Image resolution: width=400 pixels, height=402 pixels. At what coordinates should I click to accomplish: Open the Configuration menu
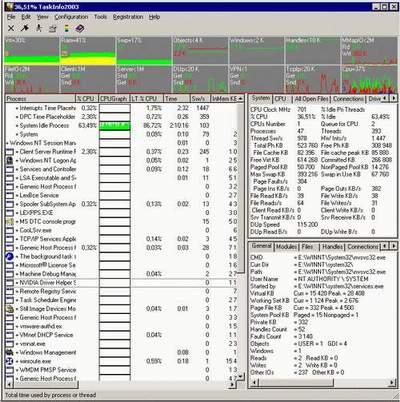(71, 17)
